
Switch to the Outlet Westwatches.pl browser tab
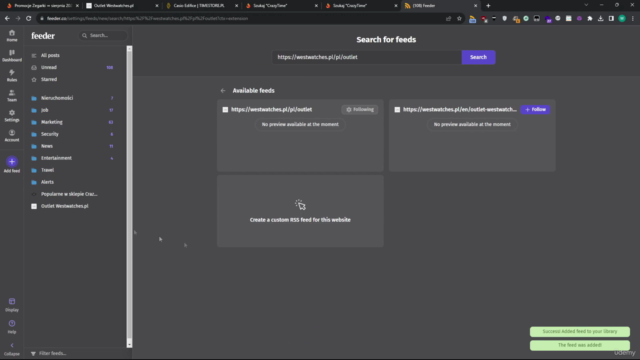[x=122, y=6]
